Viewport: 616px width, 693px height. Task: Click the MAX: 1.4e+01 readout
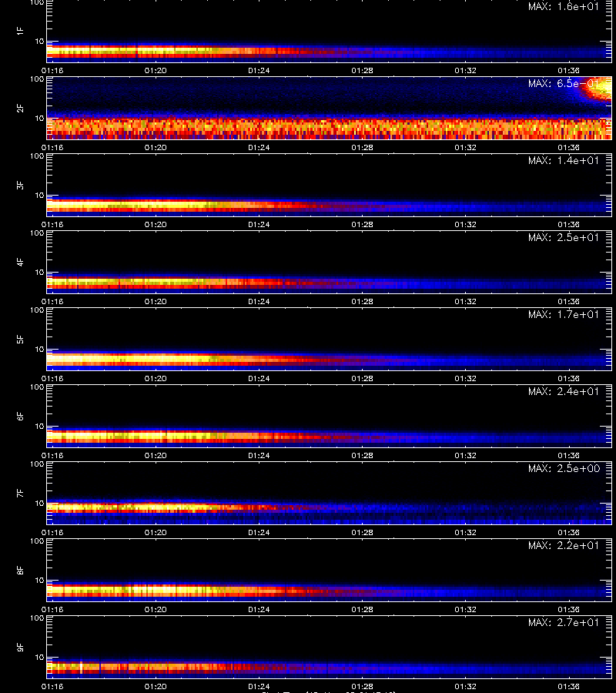[x=564, y=160]
